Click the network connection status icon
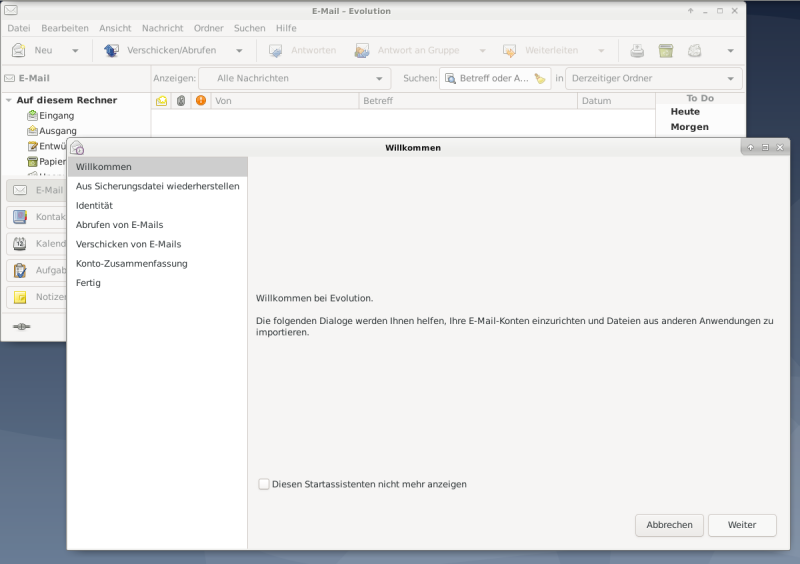Image resolution: width=800 pixels, height=564 pixels. (x=21, y=327)
